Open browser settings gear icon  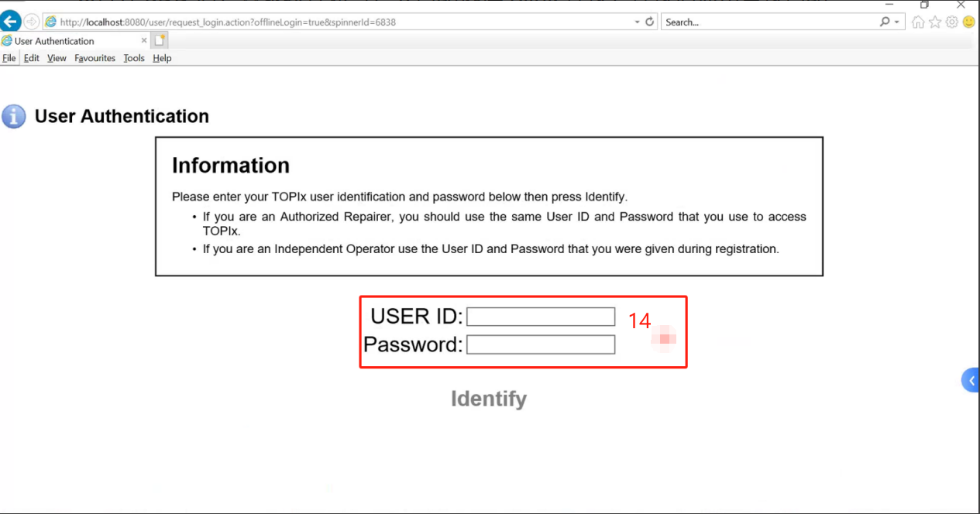[x=951, y=22]
